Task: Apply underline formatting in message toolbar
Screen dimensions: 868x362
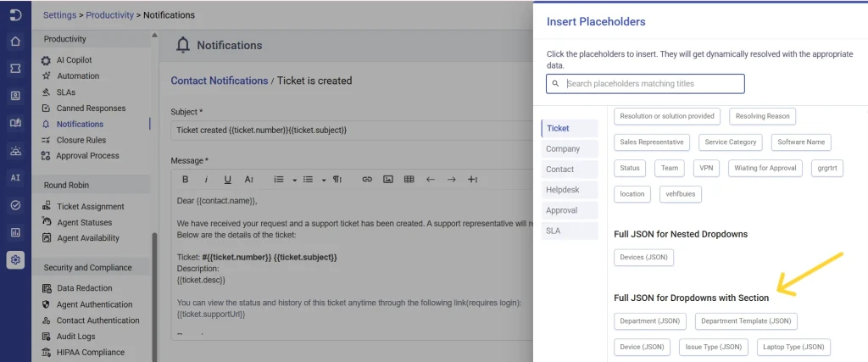Action: tap(227, 180)
